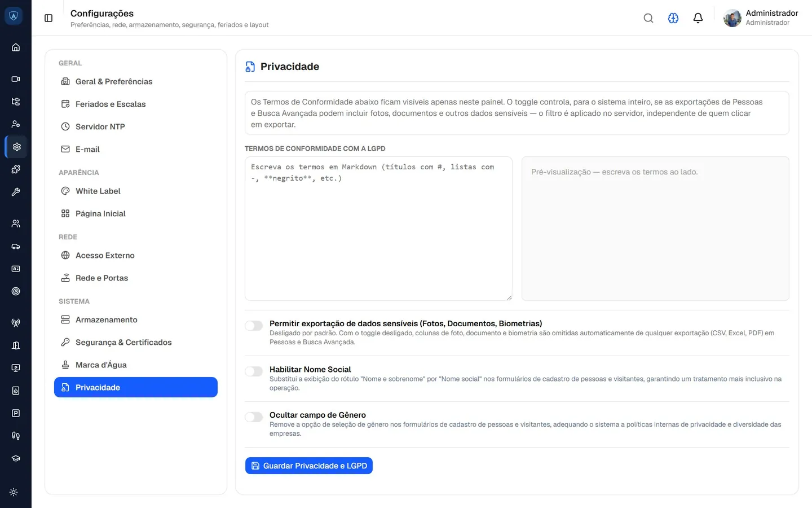
Task: Open the door icon in left rail
Action: 16,345
